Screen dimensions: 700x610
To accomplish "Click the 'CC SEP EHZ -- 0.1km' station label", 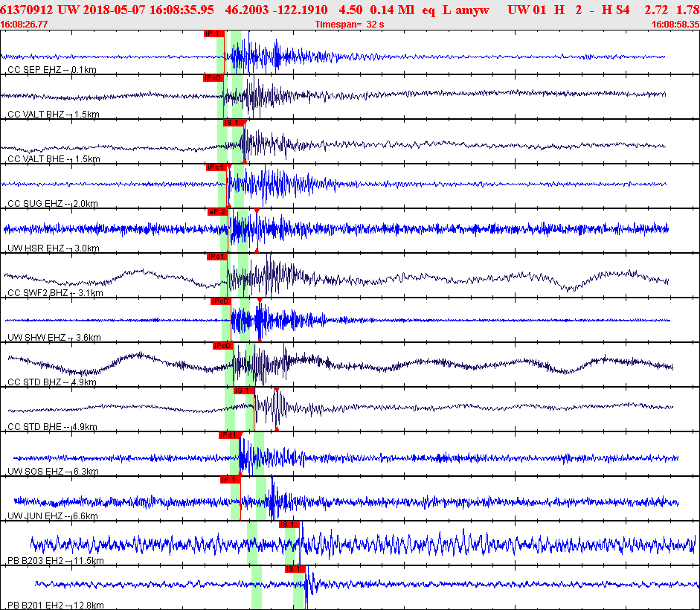I will (52, 70).
